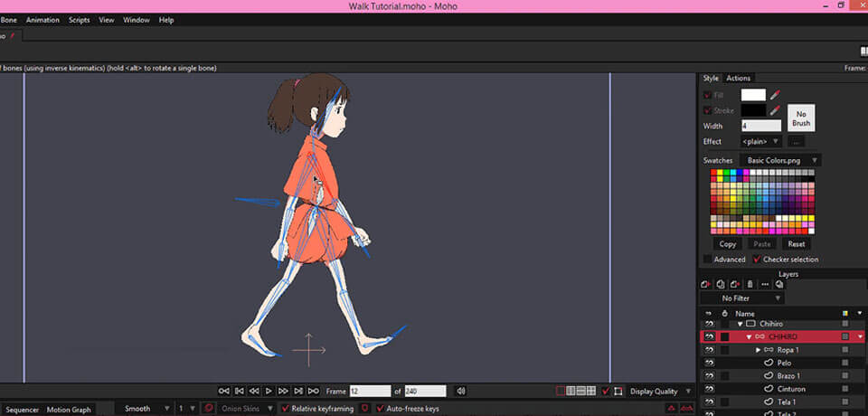868x416 pixels.
Task: Play the animation
Action: (x=269, y=391)
